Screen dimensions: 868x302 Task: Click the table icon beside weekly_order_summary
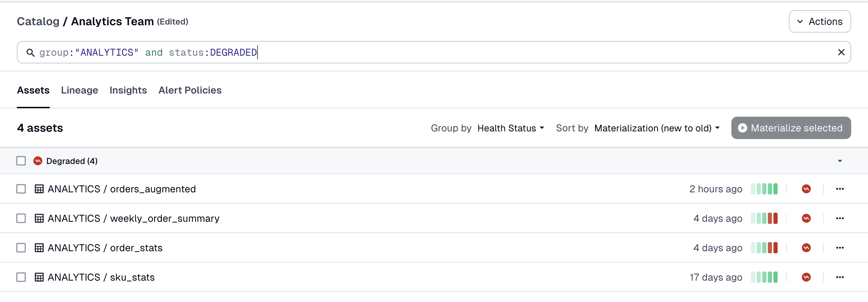(39, 218)
